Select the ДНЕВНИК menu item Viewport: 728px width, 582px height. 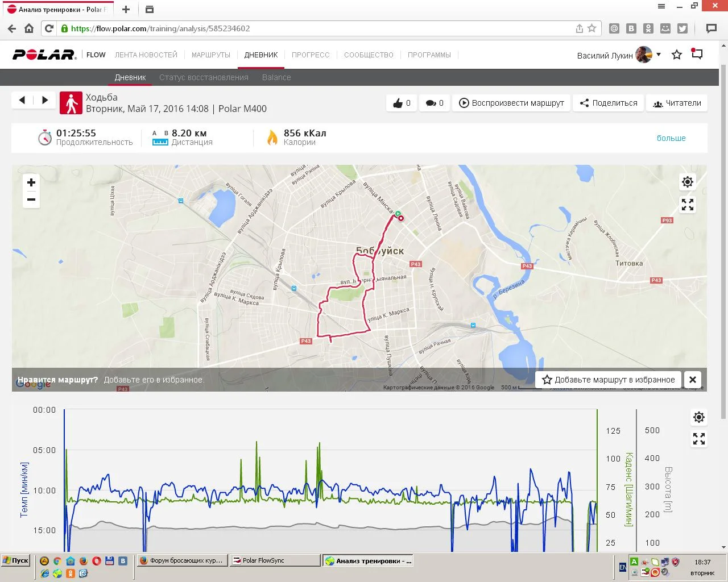pyautogui.click(x=261, y=55)
